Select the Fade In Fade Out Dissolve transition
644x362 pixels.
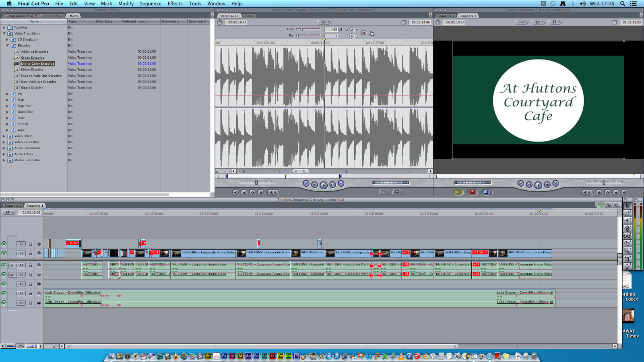pyautogui.click(x=41, y=76)
